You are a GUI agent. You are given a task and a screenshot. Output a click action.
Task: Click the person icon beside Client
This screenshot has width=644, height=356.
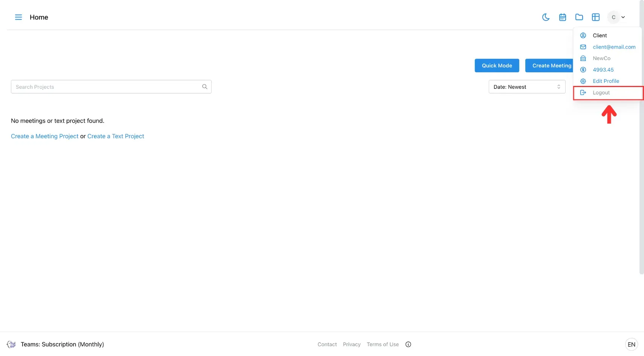point(583,35)
